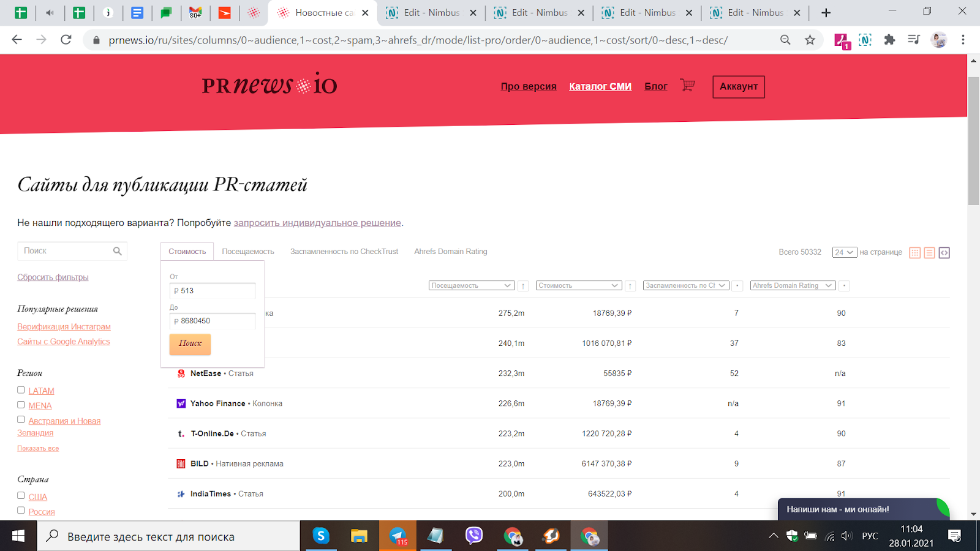Open the Посещаемость column dropdown
This screenshot has height=551, width=980.
click(x=471, y=286)
